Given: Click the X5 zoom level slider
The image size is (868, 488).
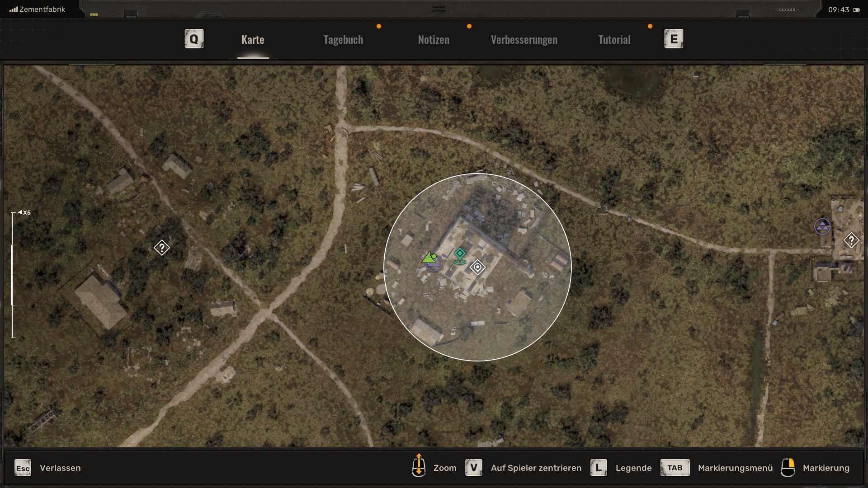Looking at the screenshot, I should pos(13,274).
